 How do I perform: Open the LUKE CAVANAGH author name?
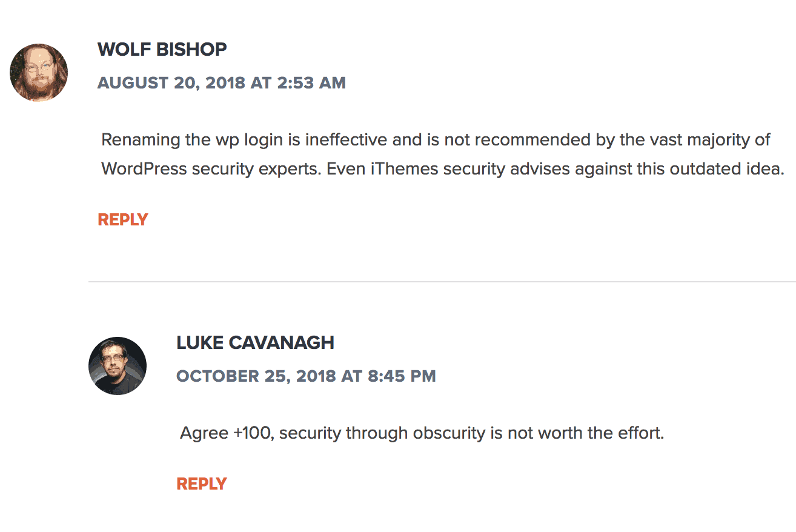255,342
